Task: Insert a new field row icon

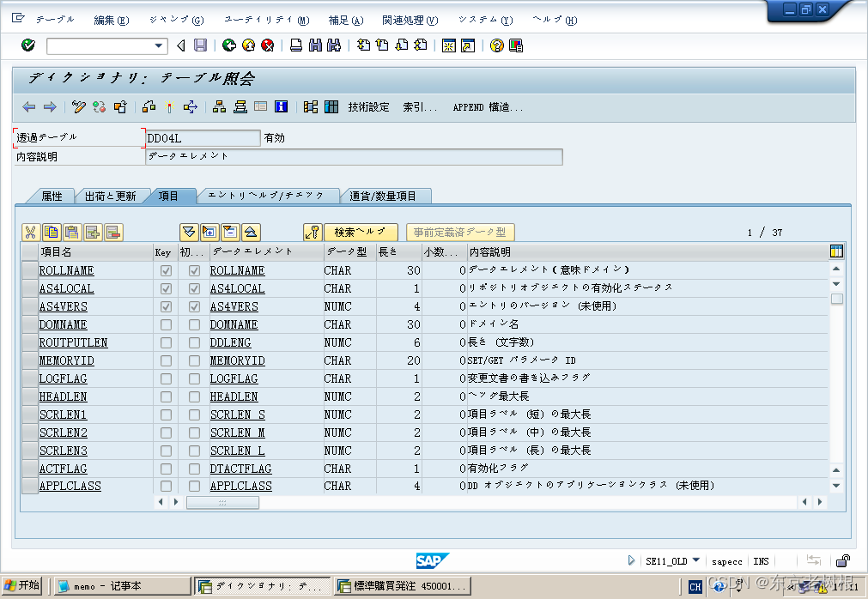Action: coord(93,232)
